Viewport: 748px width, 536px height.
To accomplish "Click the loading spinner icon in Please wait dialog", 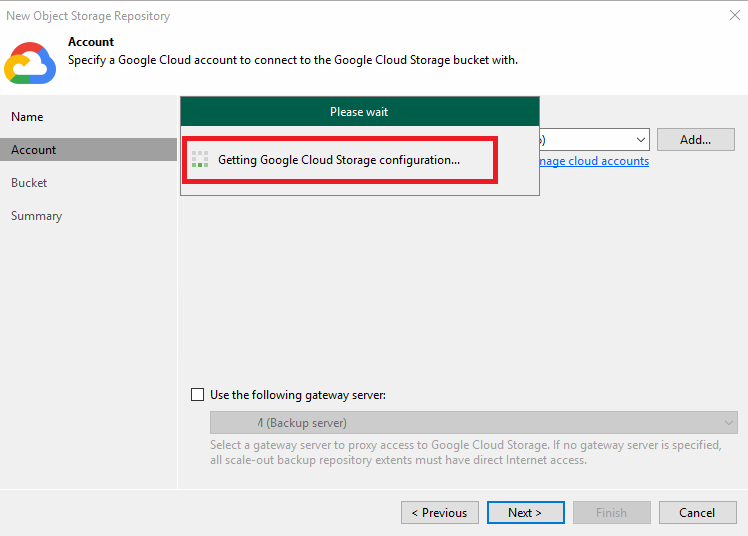I will 200,159.
